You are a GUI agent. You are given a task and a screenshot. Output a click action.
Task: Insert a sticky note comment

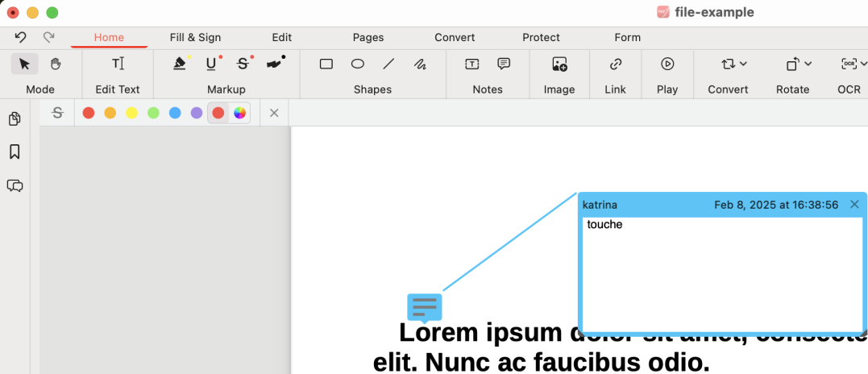[x=504, y=64]
